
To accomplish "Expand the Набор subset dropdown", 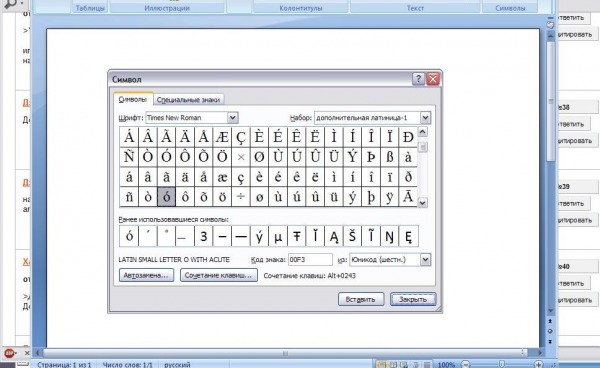I will coord(426,118).
